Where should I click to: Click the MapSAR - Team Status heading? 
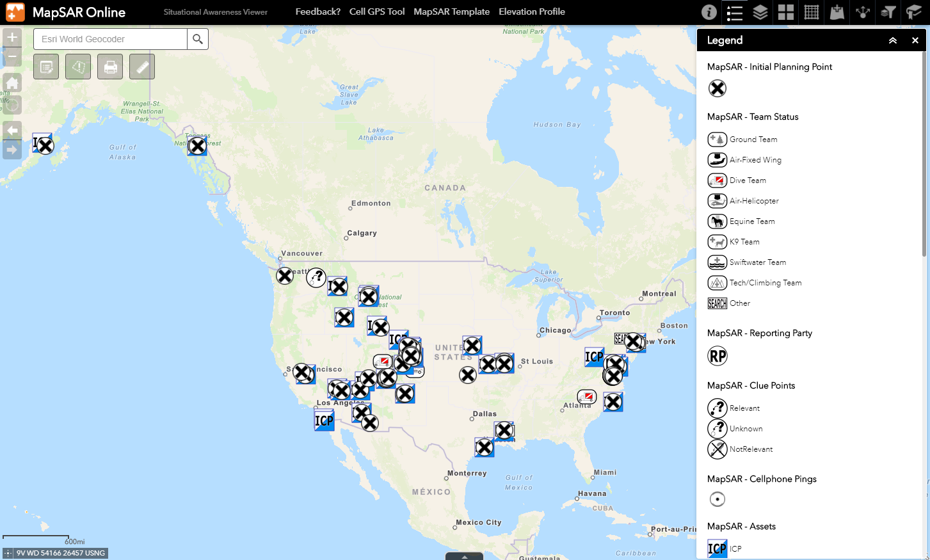(753, 117)
